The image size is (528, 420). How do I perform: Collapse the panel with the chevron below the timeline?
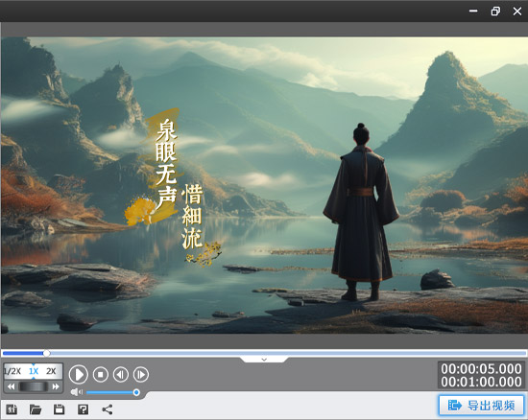pos(264,360)
